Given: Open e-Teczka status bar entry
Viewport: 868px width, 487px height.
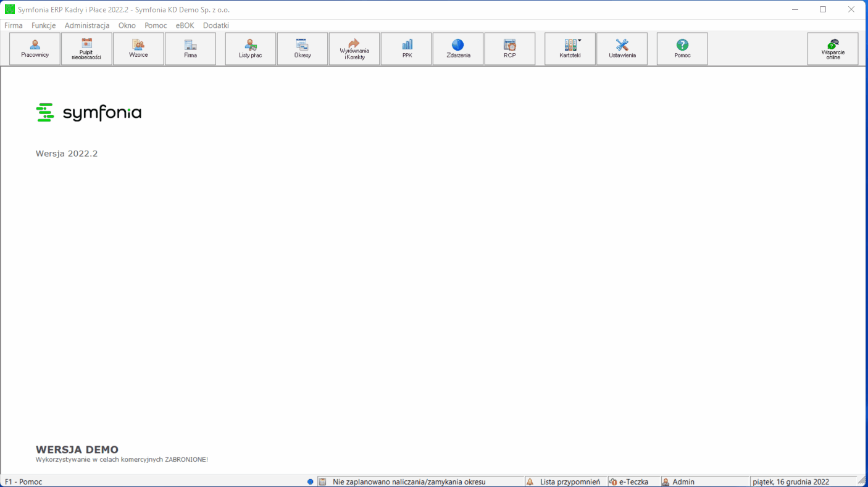Looking at the screenshot, I should click(x=633, y=481).
